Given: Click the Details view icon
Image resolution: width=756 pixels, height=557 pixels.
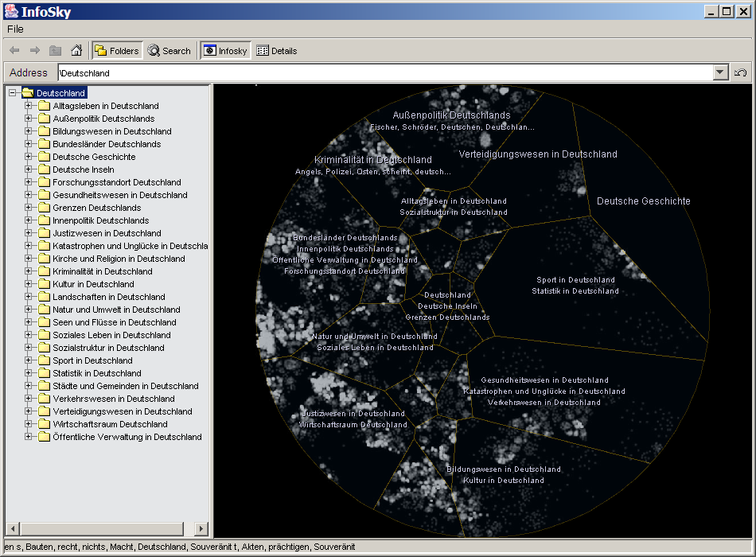Looking at the screenshot, I should (264, 50).
